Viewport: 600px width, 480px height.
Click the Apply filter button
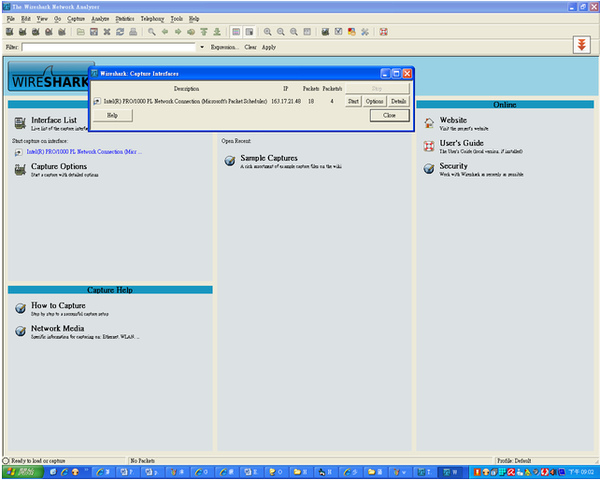[x=269, y=47]
